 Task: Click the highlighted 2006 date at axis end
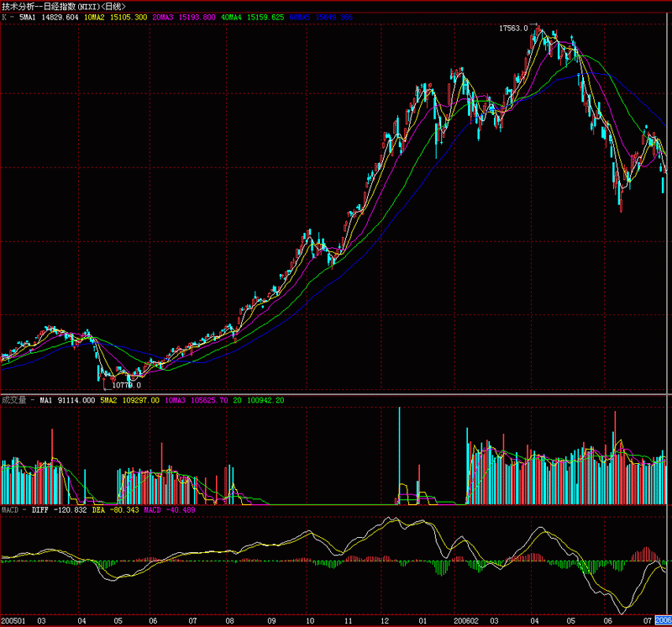pyautogui.click(x=663, y=620)
